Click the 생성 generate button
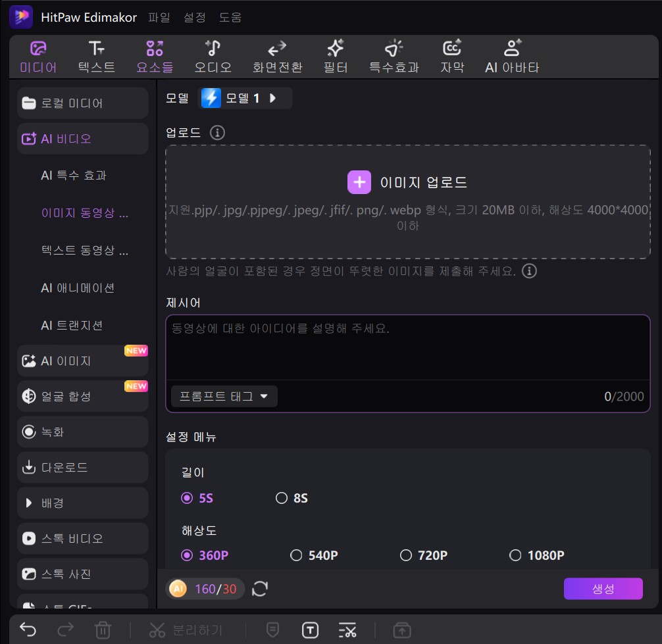The height and width of the screenshot is (644, 662). 603,589
